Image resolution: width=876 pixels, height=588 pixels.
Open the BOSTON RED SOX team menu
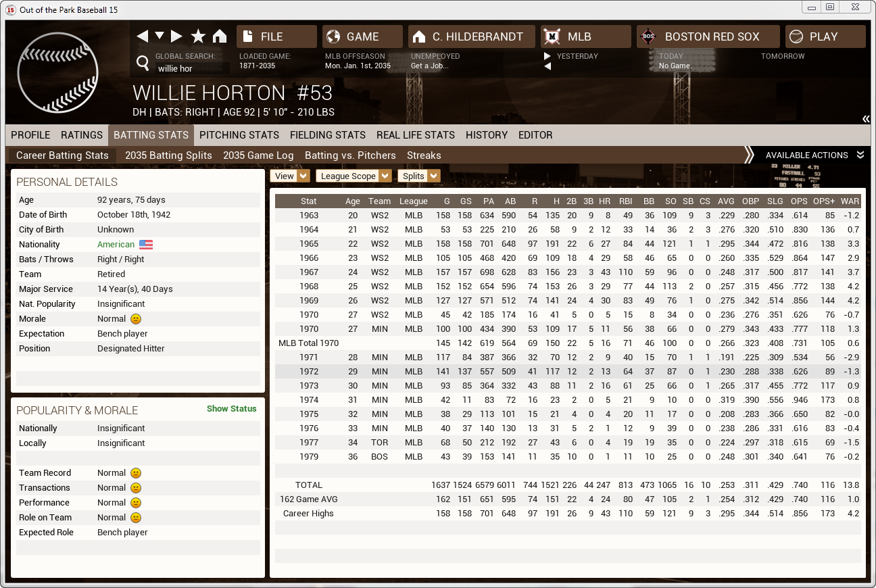pos(708,36)
